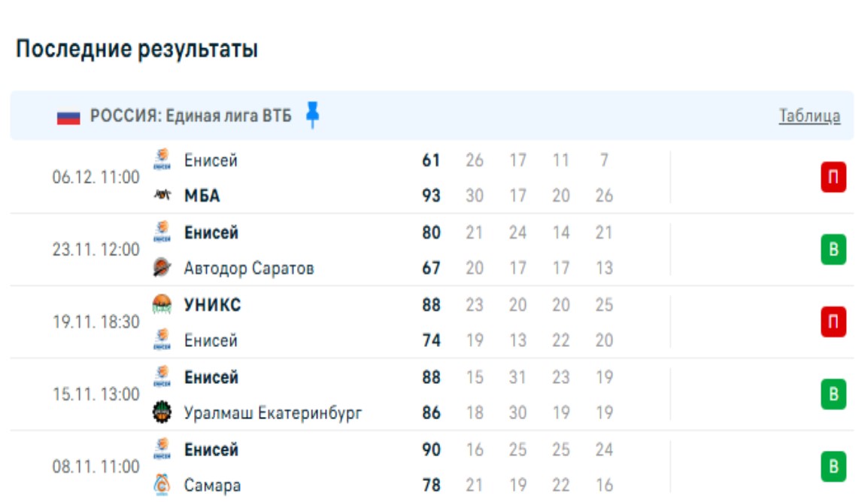Click the green В badge for Самара match
Viewport: 868px width, 502px height.
click(833, 467)
